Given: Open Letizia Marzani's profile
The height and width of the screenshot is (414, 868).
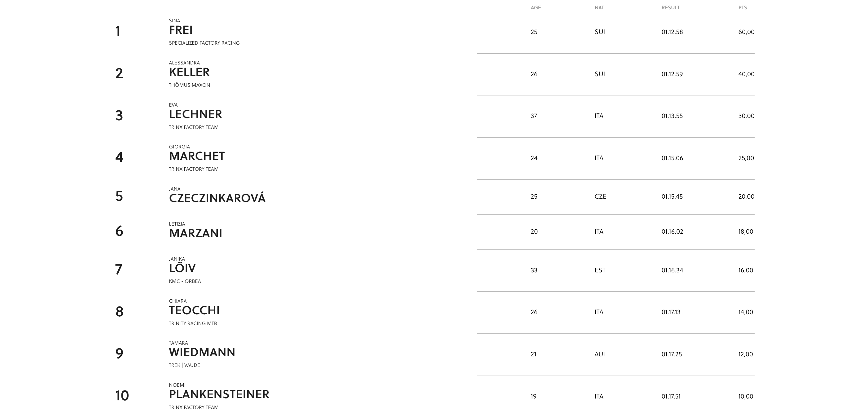Looking at the screenshot, I should coord(195,233).
